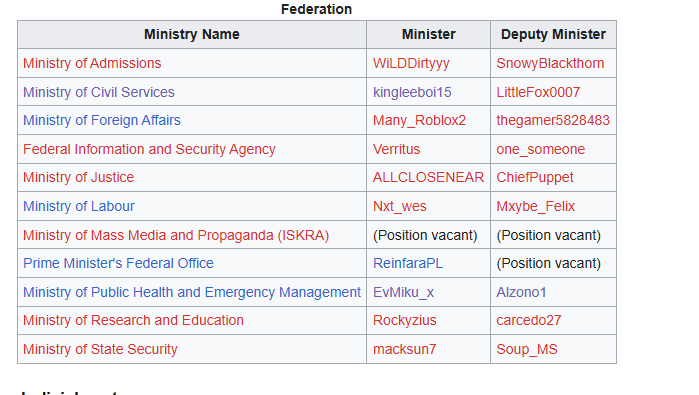The image size is (699, 395).
Task: Visit the Ministry of Justice page
Action: pyautogui.click(x=78, y=177)
